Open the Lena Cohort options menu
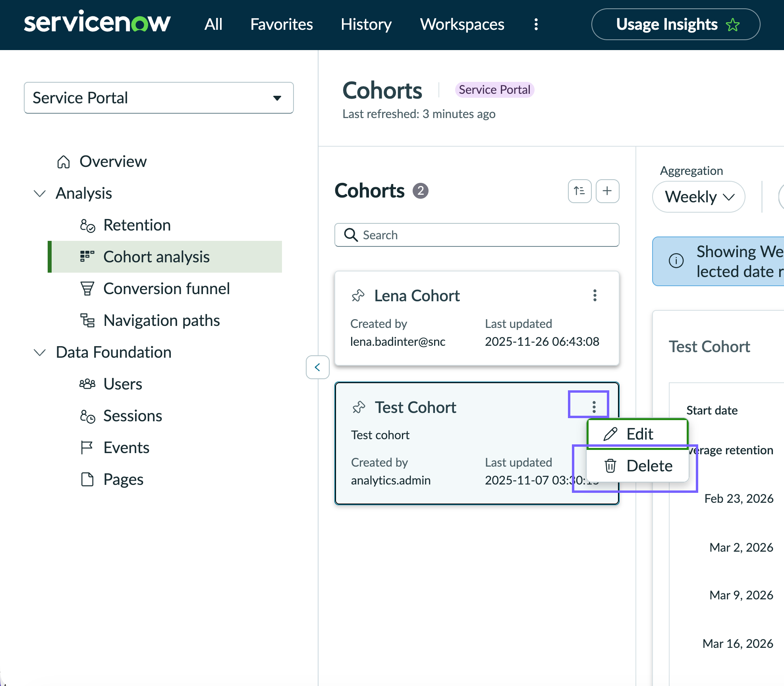The width and height of the screenshot is (784, 686). click(x=595, y=295)
